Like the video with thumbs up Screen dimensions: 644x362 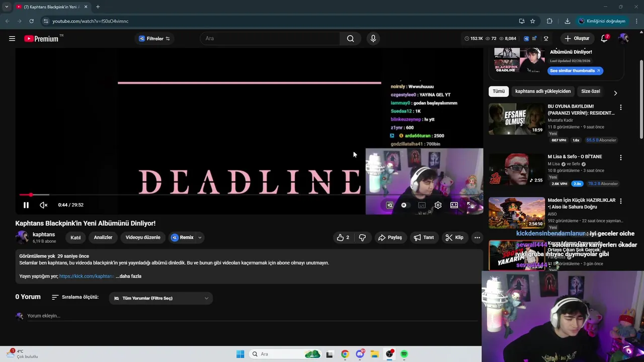343,237
